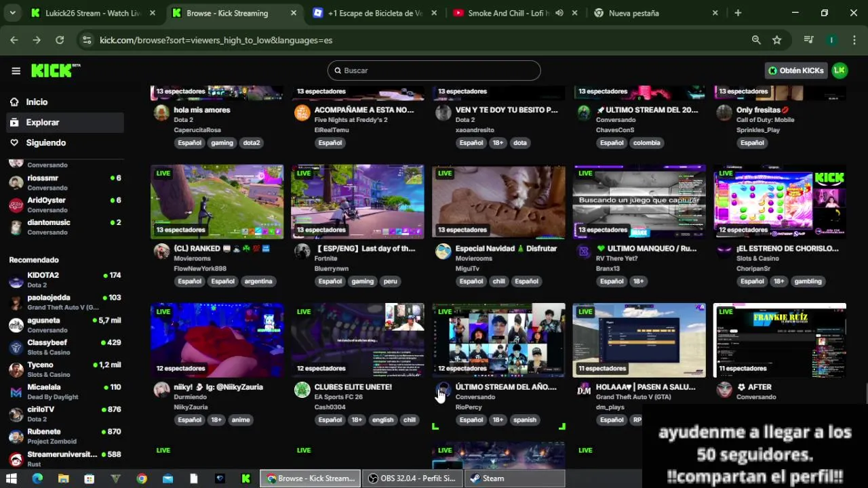
Task: Bookmark this page with star icon
Action: point(776,40)
